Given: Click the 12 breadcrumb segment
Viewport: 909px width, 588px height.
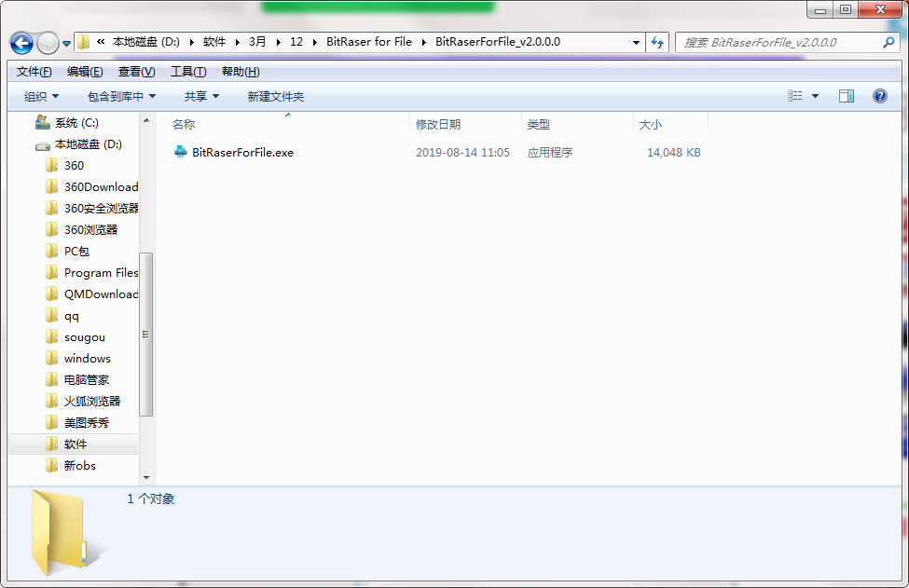Looking at the screenshot, I should [x=296, y=42].
